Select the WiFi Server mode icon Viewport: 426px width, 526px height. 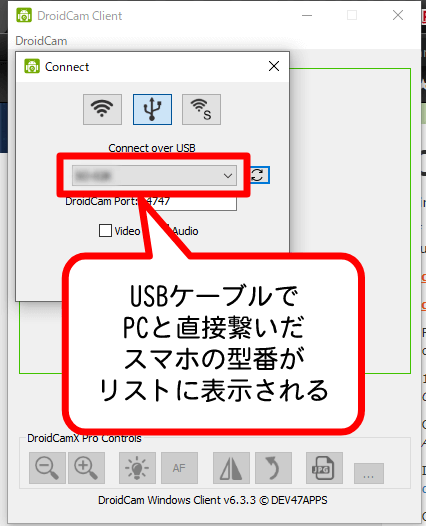click(201, 109)
